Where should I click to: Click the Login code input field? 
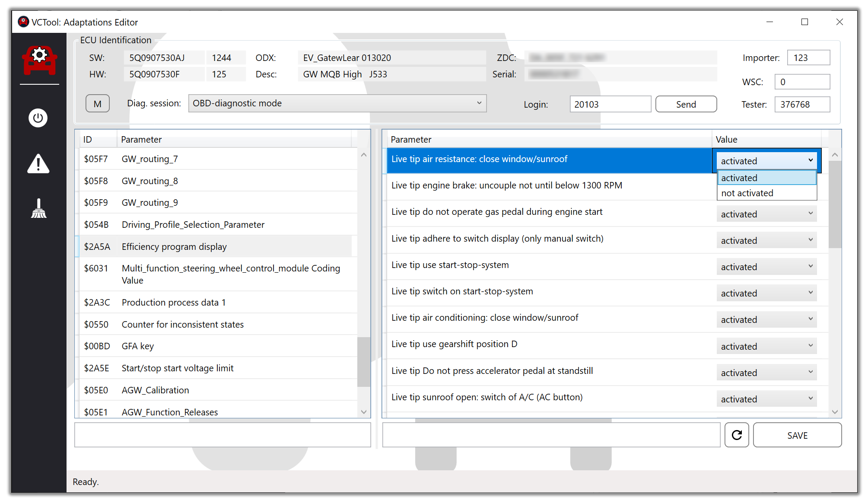point(610,104)
